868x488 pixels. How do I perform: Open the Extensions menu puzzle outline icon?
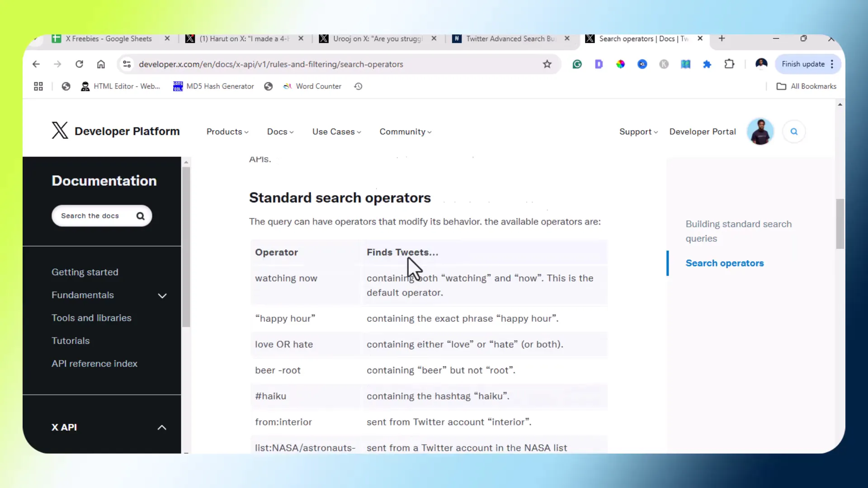click(x=729, y=64)
